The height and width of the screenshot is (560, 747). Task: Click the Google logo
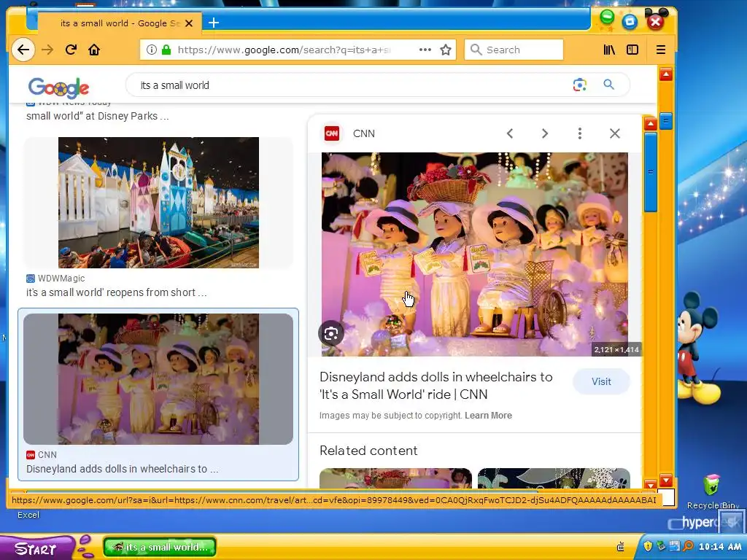coord(58,87)
